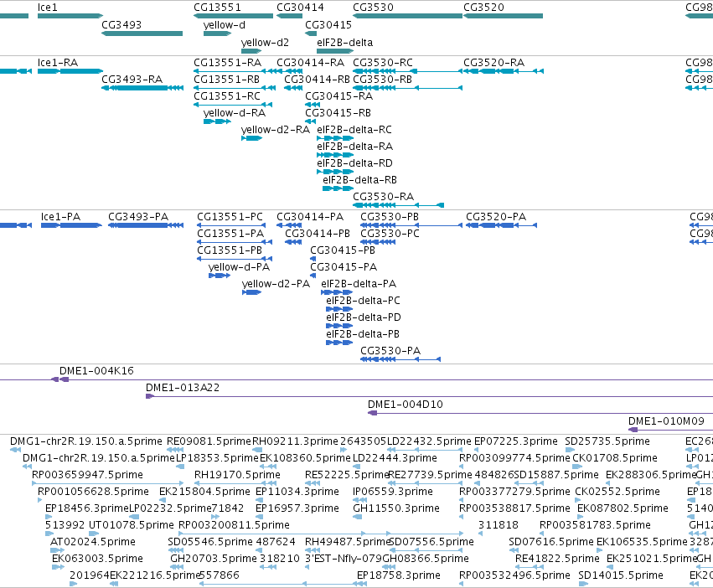The width and height of the screenshot is (713, 588).
Task: Select the CG3493-RA transcript glyph
Action: click(142, 88)
